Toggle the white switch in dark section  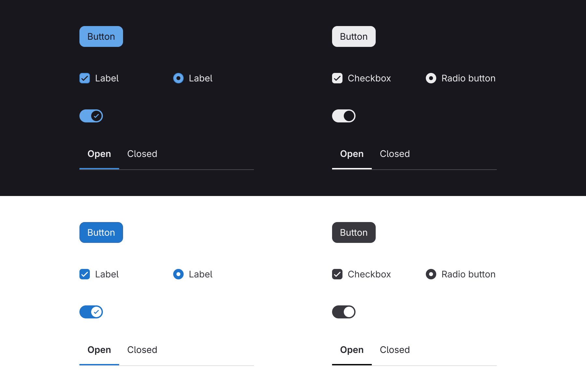click(344, 116)
